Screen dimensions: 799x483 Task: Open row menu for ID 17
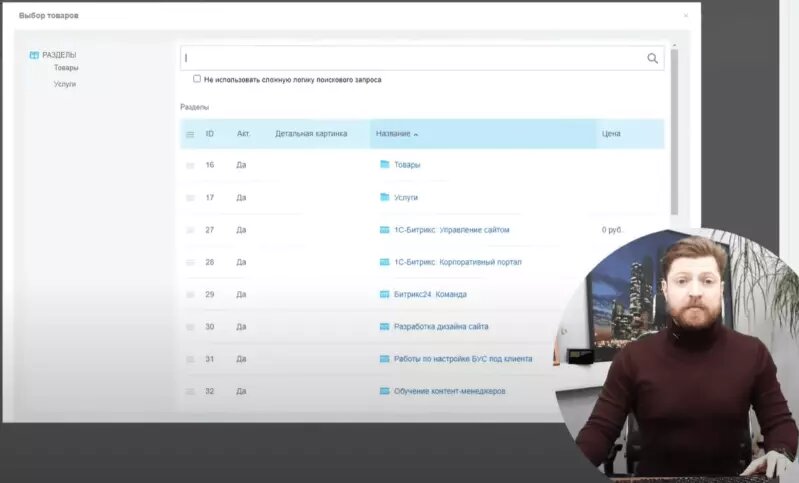(x=190, y=198)
